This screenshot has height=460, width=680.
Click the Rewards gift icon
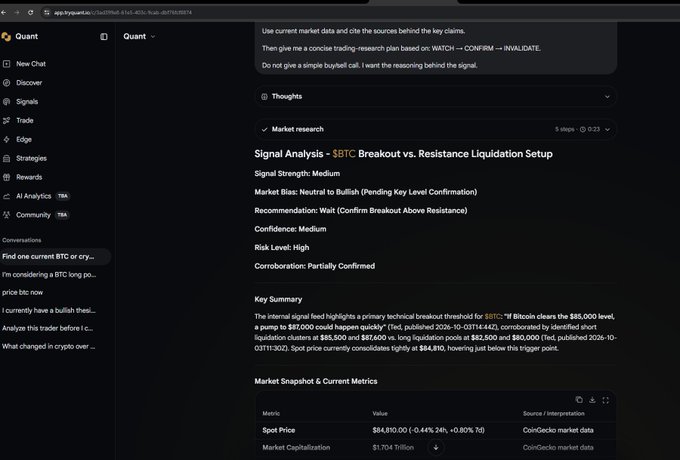pyautogui.click(x=7, y=177)
